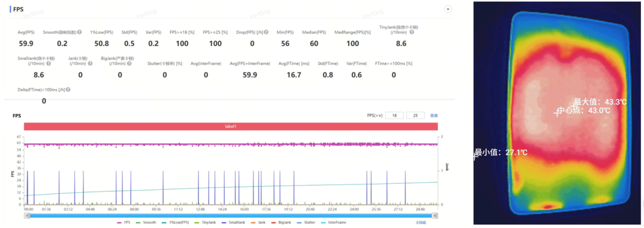Screen dimensions: 644x228
Task: Click the Avg(InterFrame) label
Action: point(206,63)
